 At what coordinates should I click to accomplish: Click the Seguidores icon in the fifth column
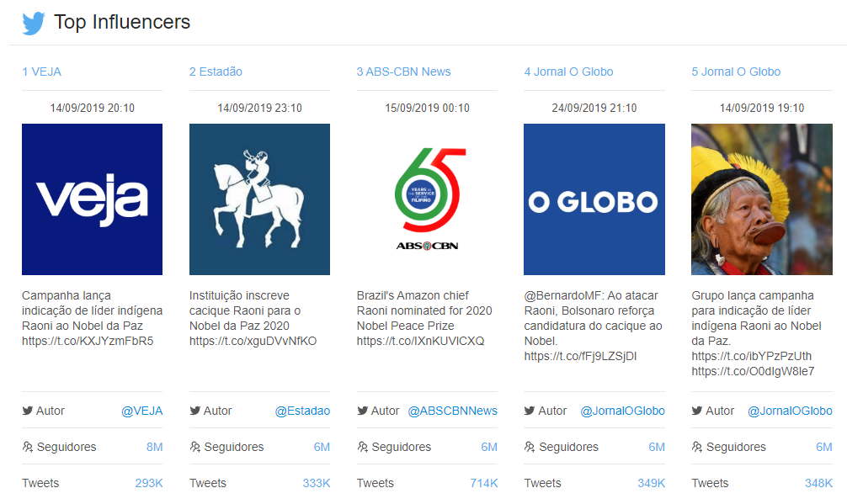point(697,447)
